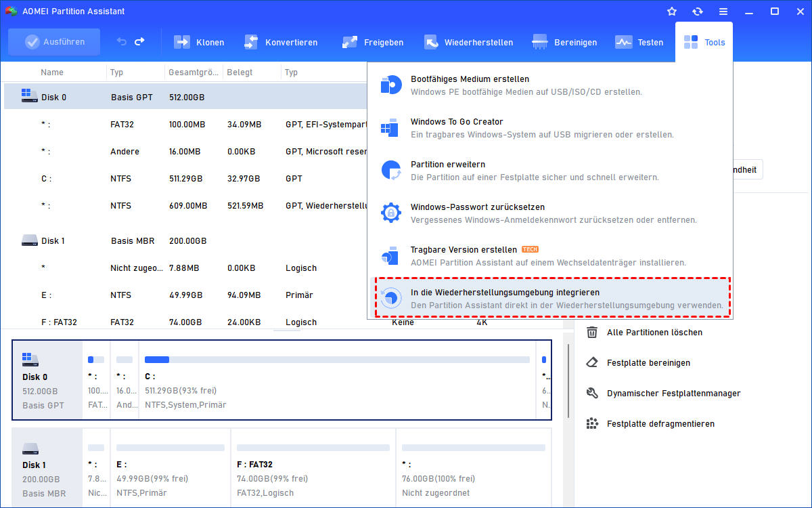Select E: 49.99GB block in disk map
The width and height of the screenshot is (812, 508).
(171, 467)
